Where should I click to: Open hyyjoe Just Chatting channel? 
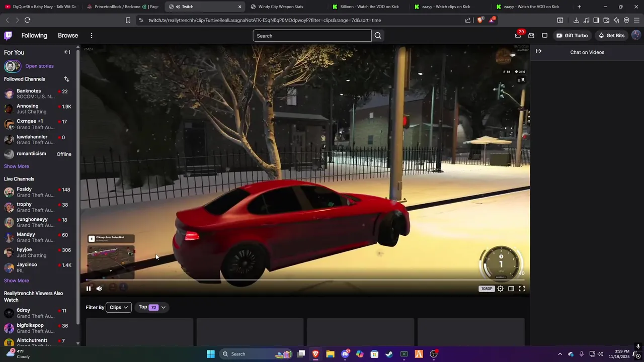tap(38, 252)
